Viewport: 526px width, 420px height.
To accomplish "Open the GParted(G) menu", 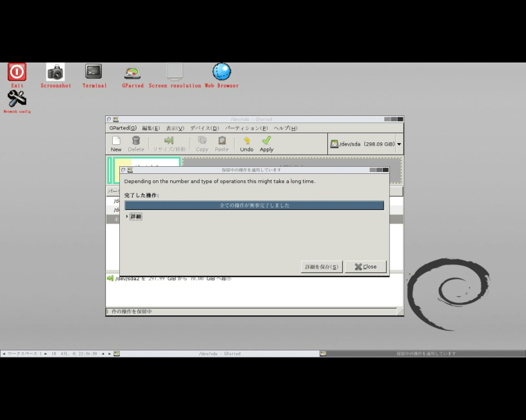I will tap(122, 128).
